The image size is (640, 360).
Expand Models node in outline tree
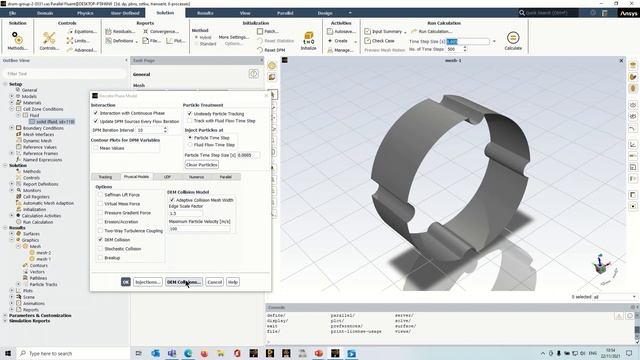(11, 96)
